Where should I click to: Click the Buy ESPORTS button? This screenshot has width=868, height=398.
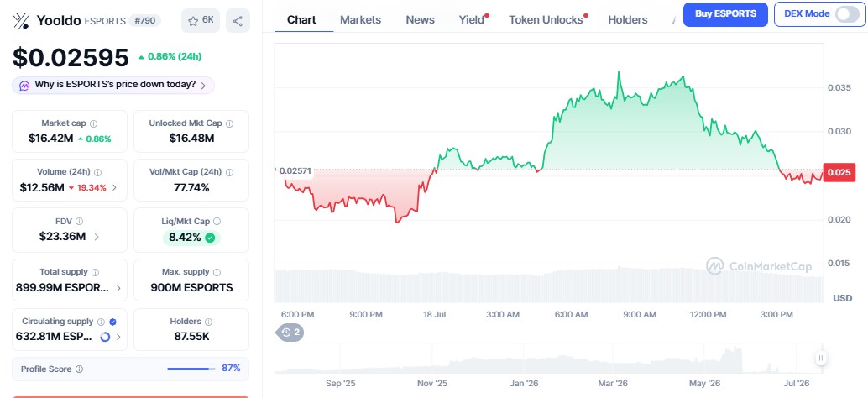725,14
